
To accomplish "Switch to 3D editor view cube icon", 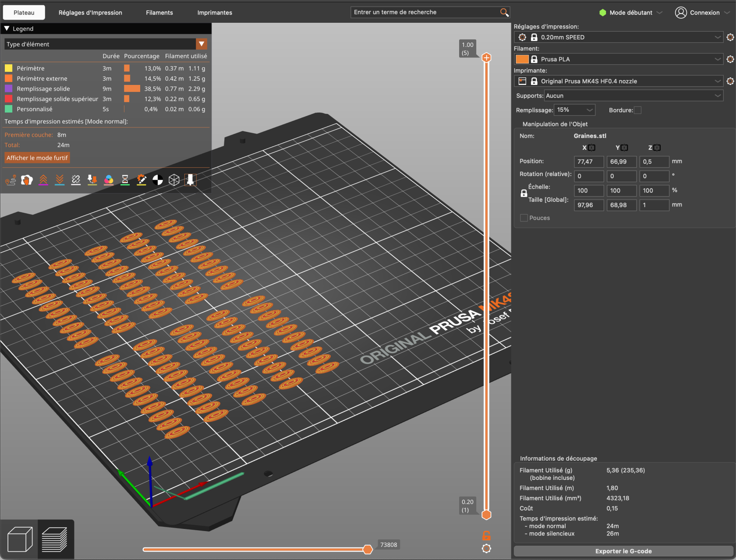I will coord(20,539).
